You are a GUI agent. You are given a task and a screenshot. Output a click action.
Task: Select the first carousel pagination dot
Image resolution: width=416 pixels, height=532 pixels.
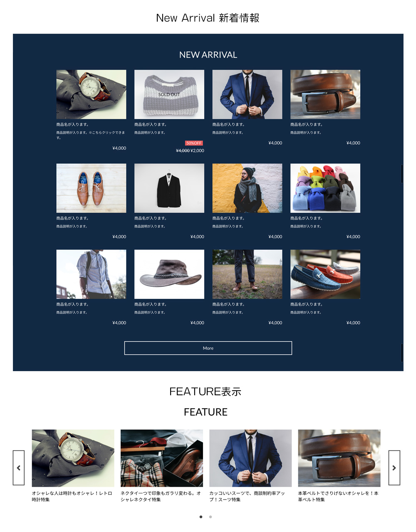[x=201, y=517]
